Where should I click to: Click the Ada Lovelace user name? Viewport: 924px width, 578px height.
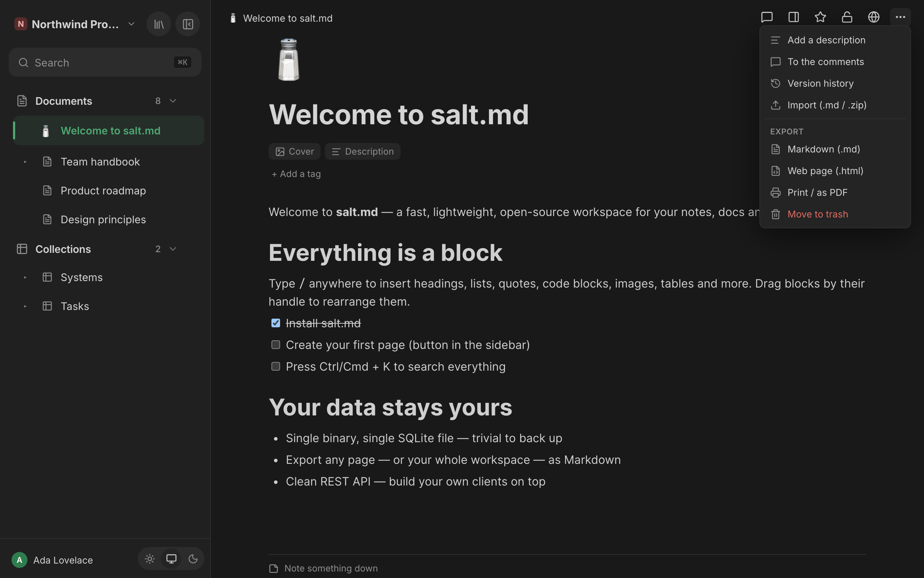(63, 560)
